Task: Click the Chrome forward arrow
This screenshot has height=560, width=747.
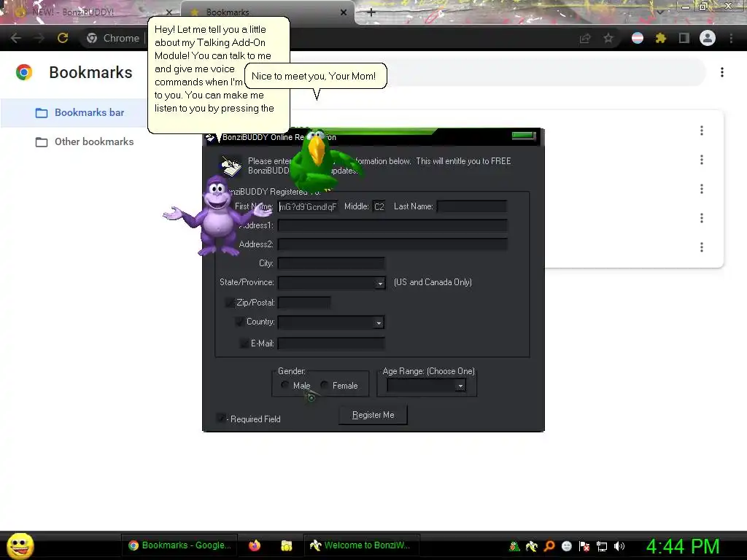Action: coord(39,38)
